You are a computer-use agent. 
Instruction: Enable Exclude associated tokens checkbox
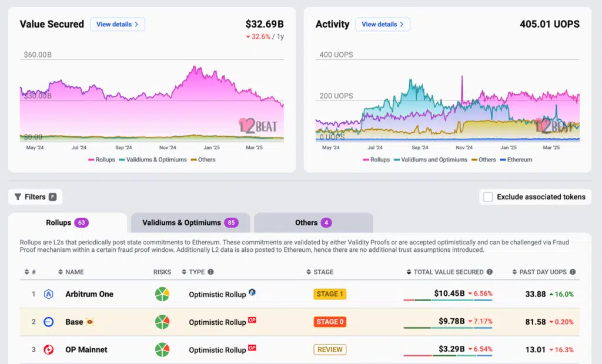click(488, 197)
